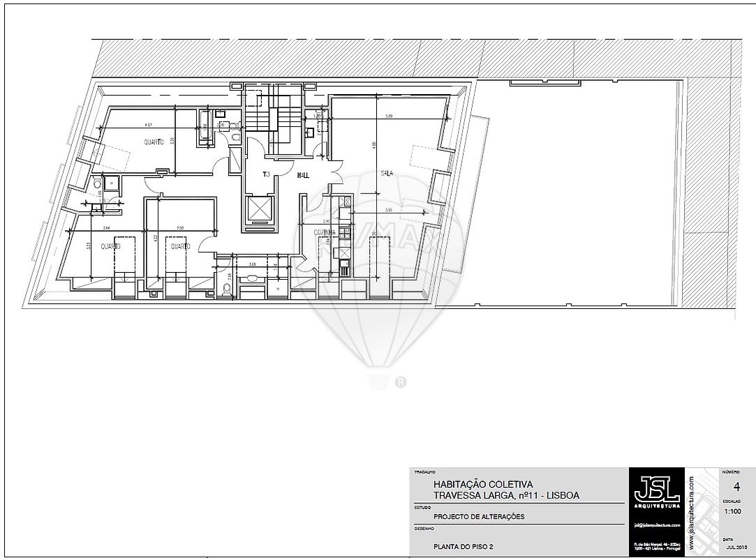Viewport: 756px width, 558px height.
Task: Click the jsl@jslarquitectura.com email address
Action: 656,525
